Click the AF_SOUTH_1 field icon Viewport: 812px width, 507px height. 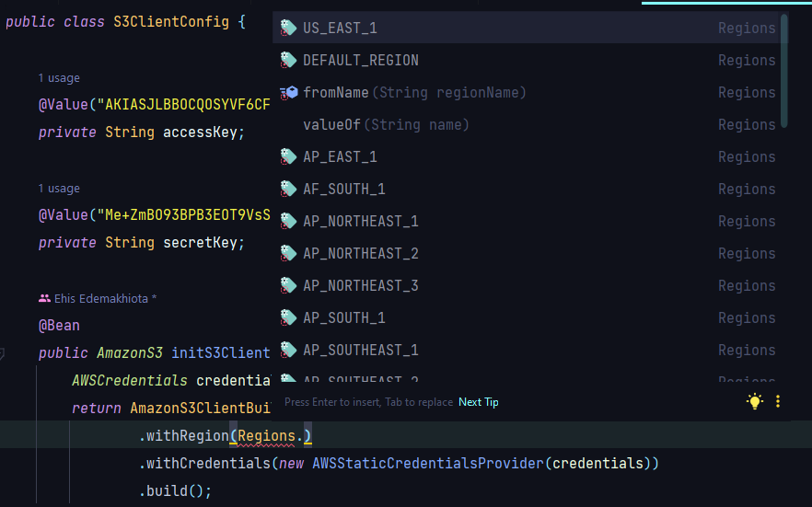[x=288, y=189]
